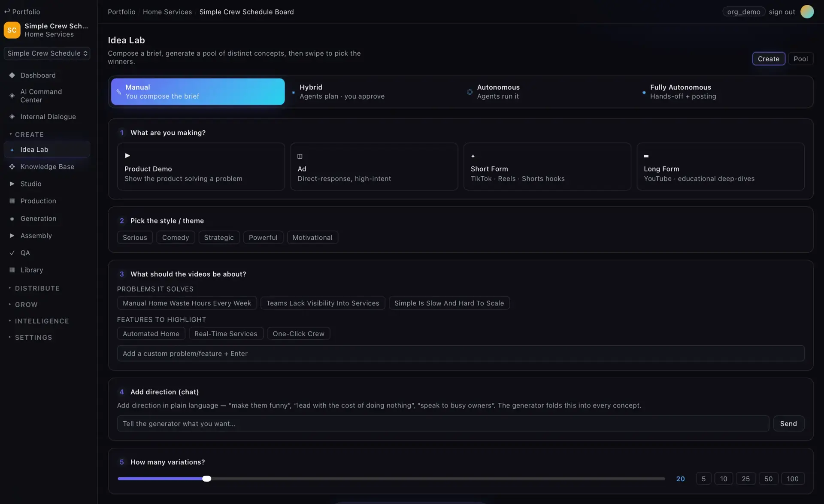Click the org_demo badge
This screenshot has width=824, height=504.
(743, 12)
